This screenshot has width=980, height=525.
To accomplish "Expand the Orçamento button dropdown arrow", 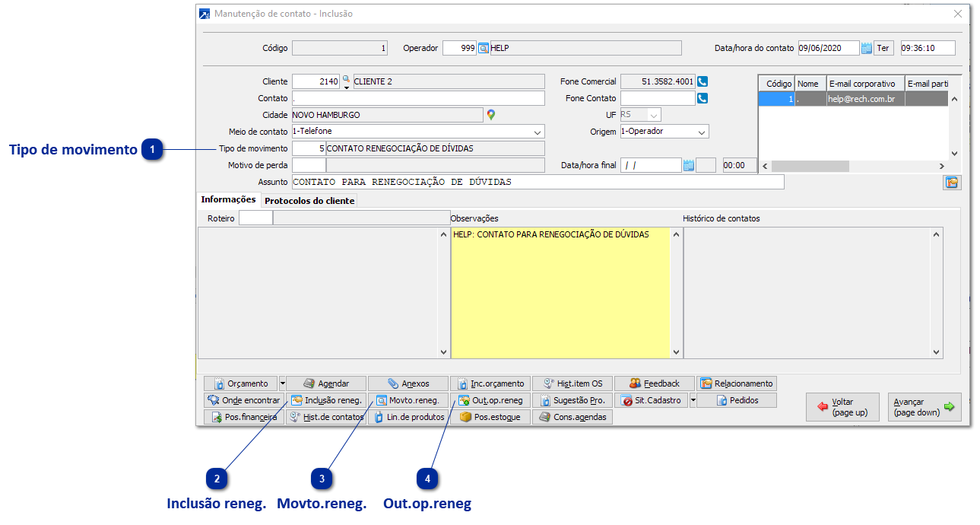I will coord(283,383).
